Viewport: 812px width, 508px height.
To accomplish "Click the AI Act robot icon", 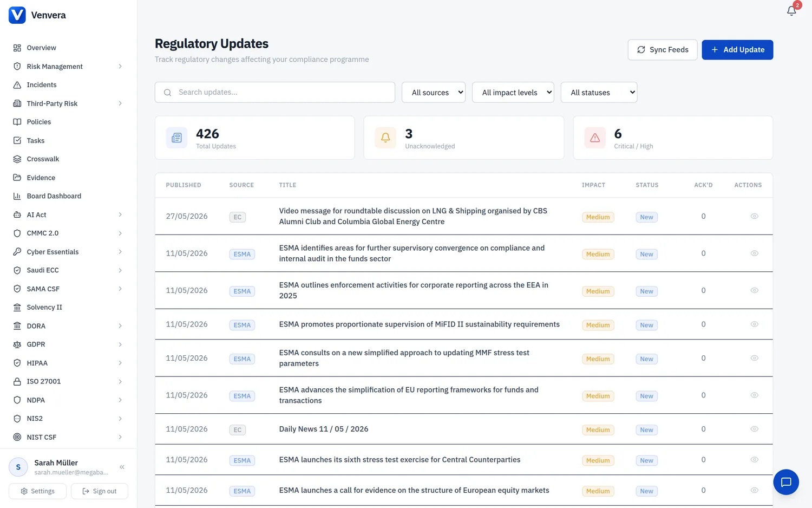I will [17, 215].
